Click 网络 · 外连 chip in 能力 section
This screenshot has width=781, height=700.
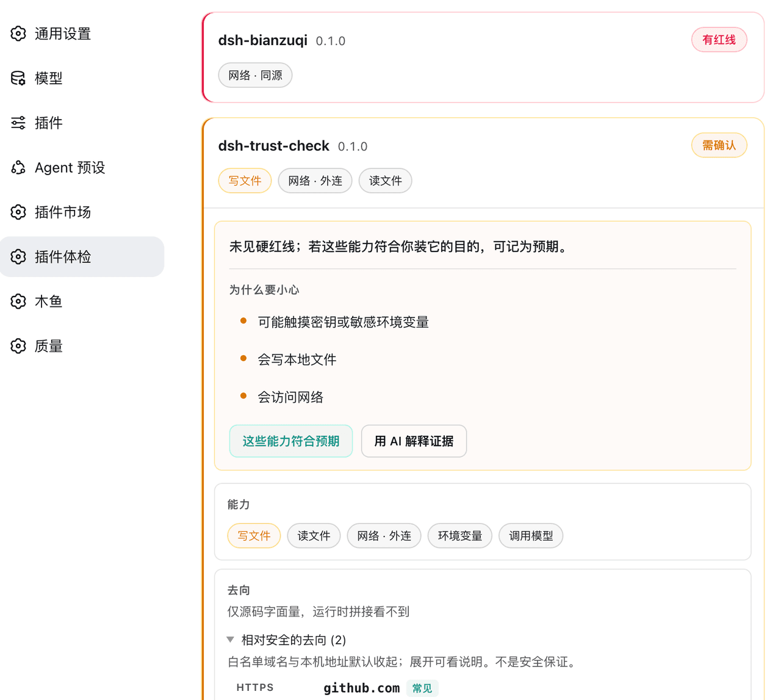tap(384, 536)
